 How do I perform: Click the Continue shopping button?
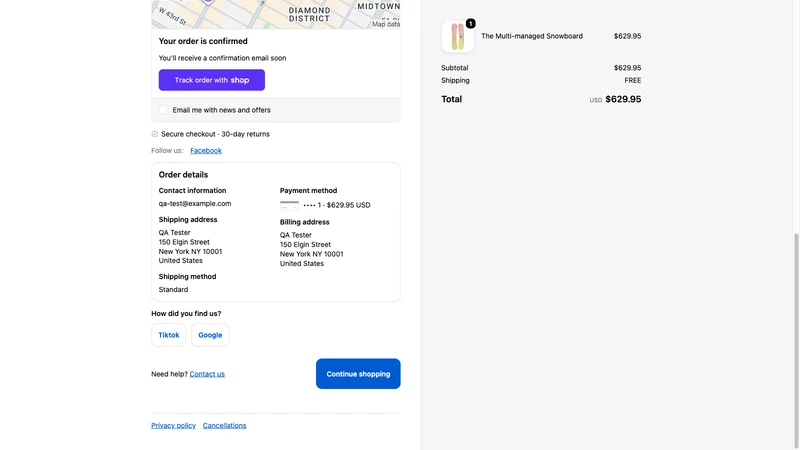pos(358,374)
